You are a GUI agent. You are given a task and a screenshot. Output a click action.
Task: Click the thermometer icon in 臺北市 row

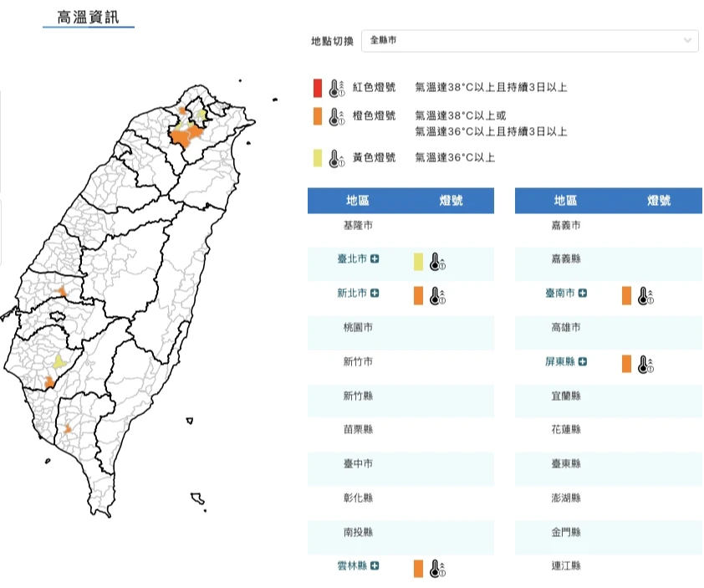437,263
